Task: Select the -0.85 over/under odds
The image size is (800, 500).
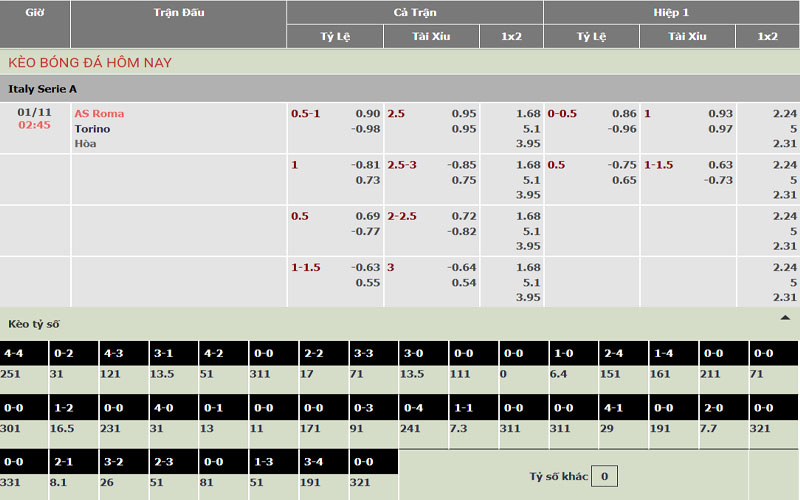Action: (x=461, y=165)
